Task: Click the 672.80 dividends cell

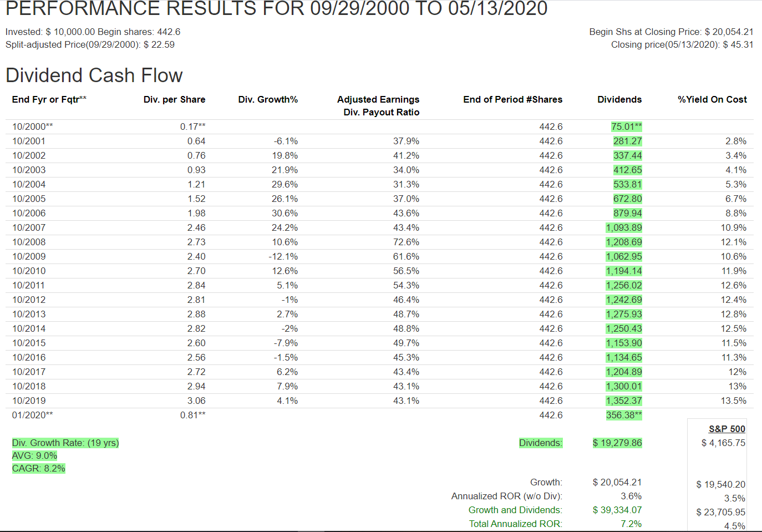Action: (x=628, y=199)
